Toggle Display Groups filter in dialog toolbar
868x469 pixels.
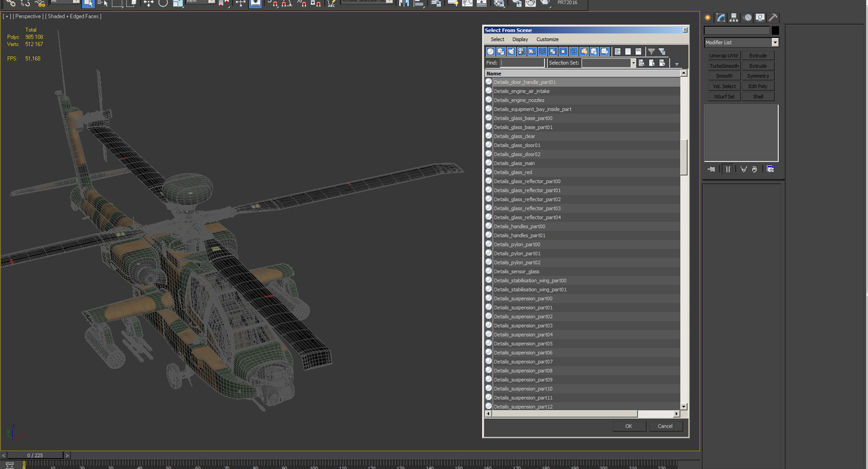(x=552, y=52)
